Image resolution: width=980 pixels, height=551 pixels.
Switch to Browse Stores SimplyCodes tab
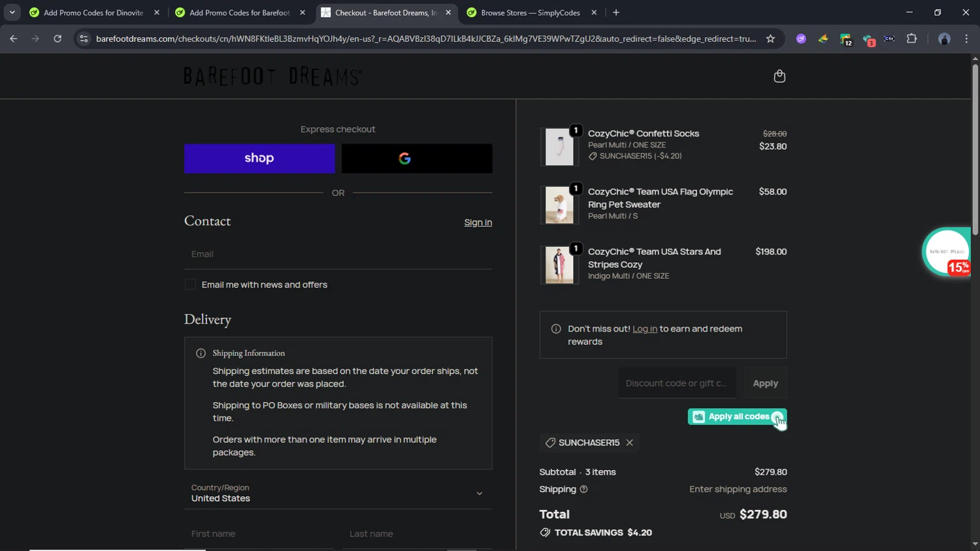click(x=531, y=12)
